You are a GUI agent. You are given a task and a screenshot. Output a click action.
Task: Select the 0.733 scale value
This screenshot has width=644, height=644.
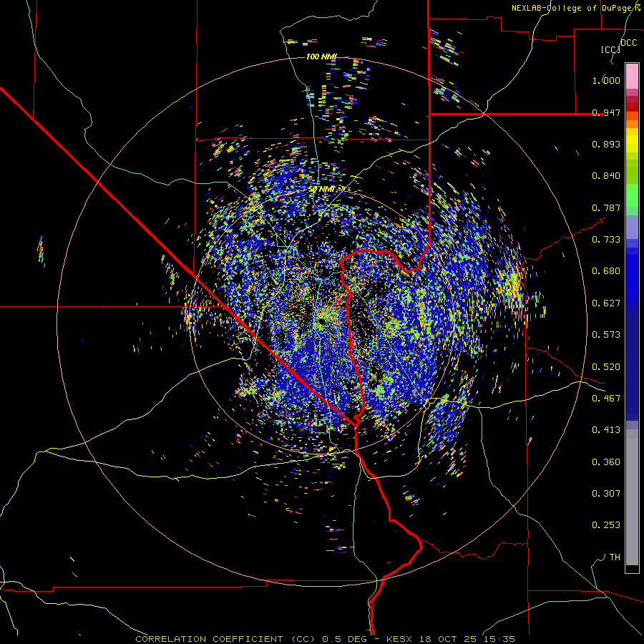tap(606, 240)
